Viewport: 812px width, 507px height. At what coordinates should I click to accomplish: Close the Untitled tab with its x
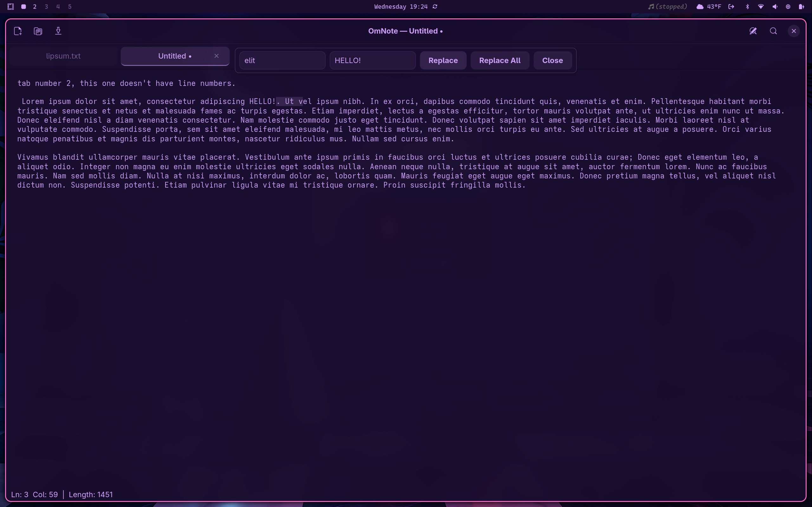click(x=217, y=56)
